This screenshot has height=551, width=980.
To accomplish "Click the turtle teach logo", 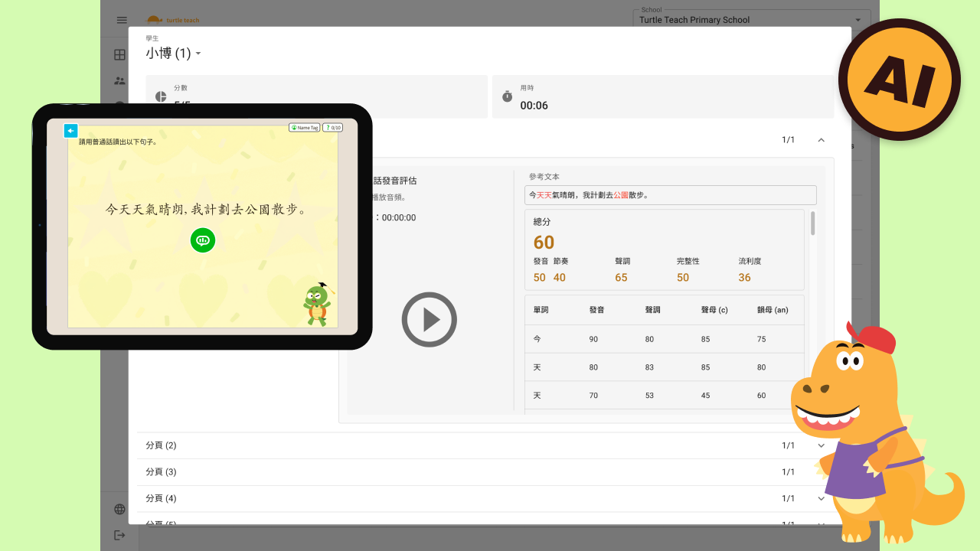I will click(172, 20).
